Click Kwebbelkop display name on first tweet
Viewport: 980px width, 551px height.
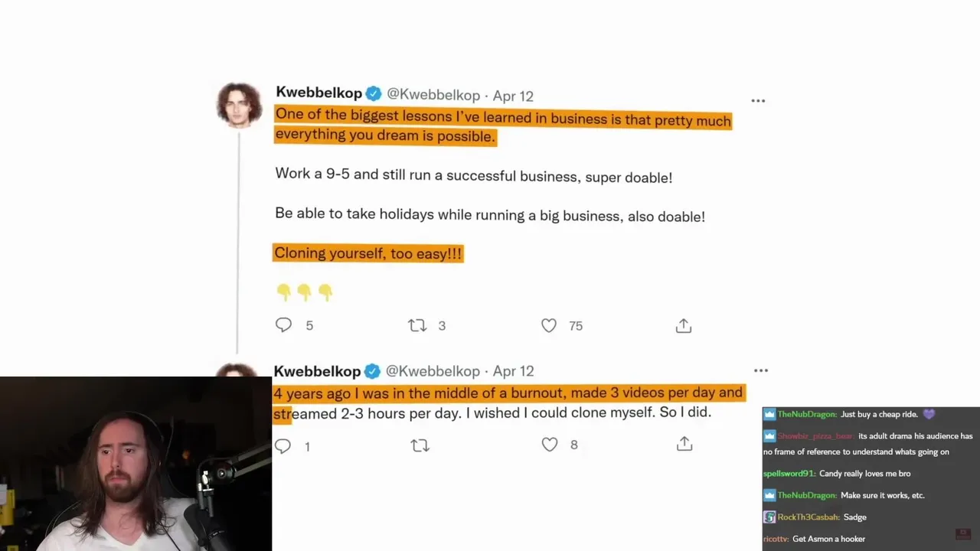[x=318, y=93]
